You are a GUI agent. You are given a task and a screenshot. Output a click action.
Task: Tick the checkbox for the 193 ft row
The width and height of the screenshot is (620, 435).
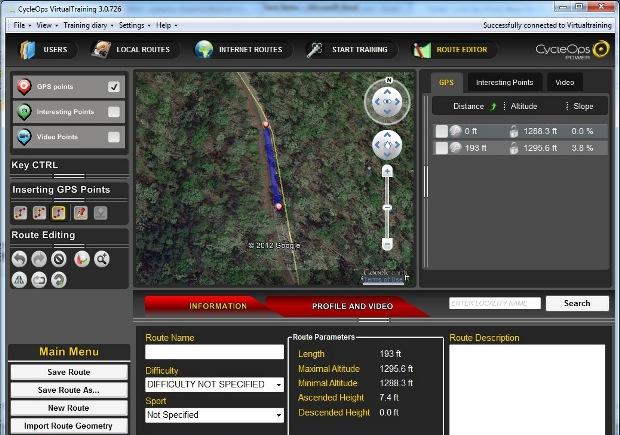[441, 148]
